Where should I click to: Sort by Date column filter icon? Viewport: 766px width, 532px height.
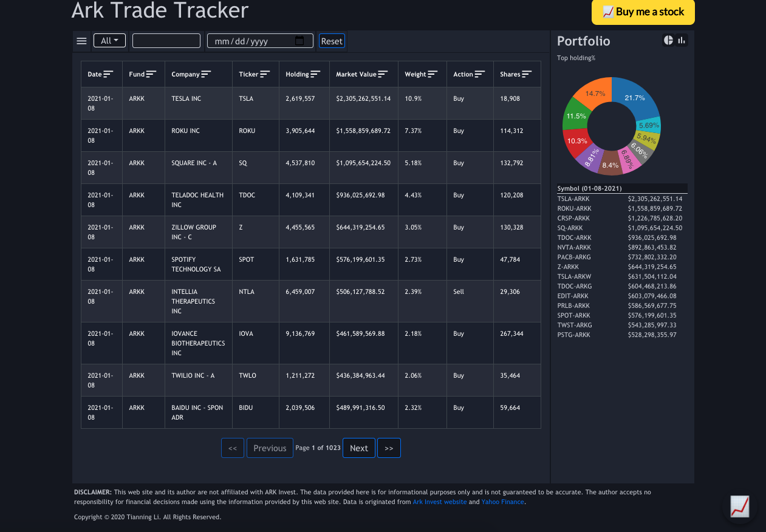pyautogui.click(x=109, y=74)
